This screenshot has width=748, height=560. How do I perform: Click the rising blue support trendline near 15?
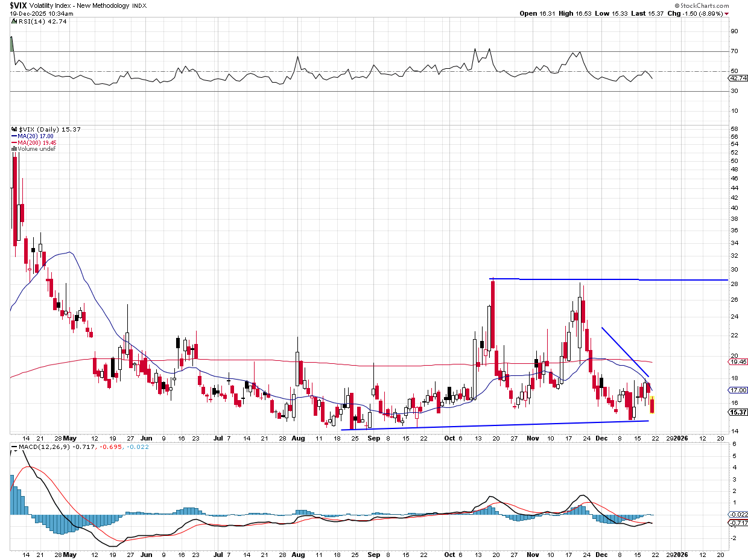point(495,425)
